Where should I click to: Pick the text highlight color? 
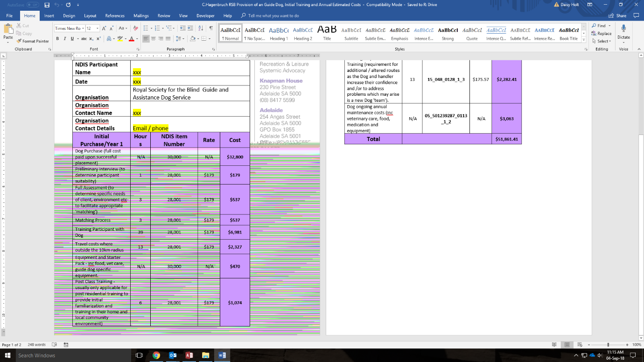click(x=120, y=39)
